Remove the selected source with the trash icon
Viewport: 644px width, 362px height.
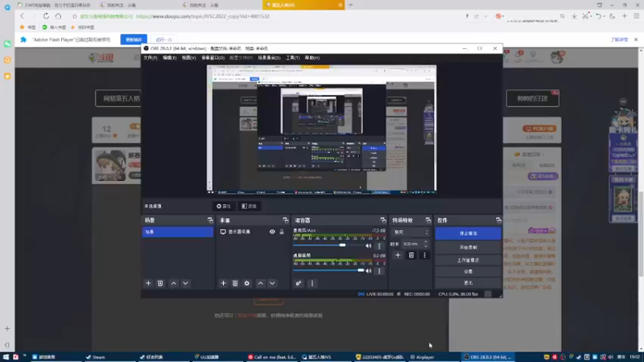click(x=235, y=283)
